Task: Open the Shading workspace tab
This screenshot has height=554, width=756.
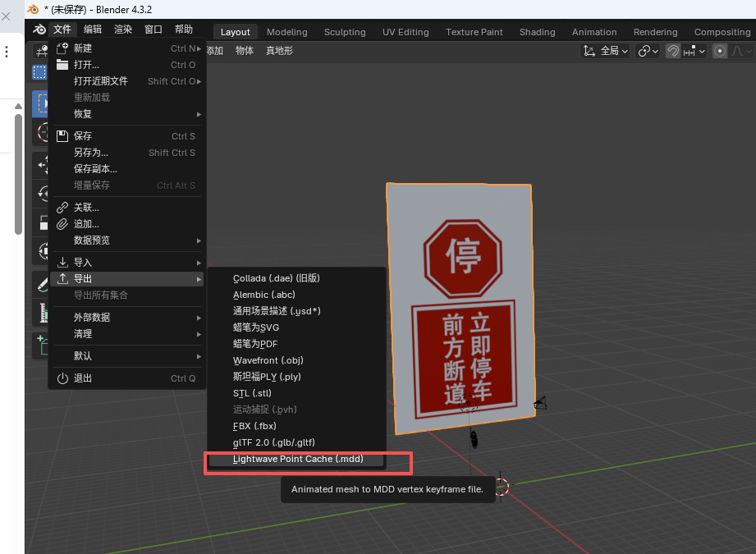Action: pyautogui.click(x=537, y=32)
